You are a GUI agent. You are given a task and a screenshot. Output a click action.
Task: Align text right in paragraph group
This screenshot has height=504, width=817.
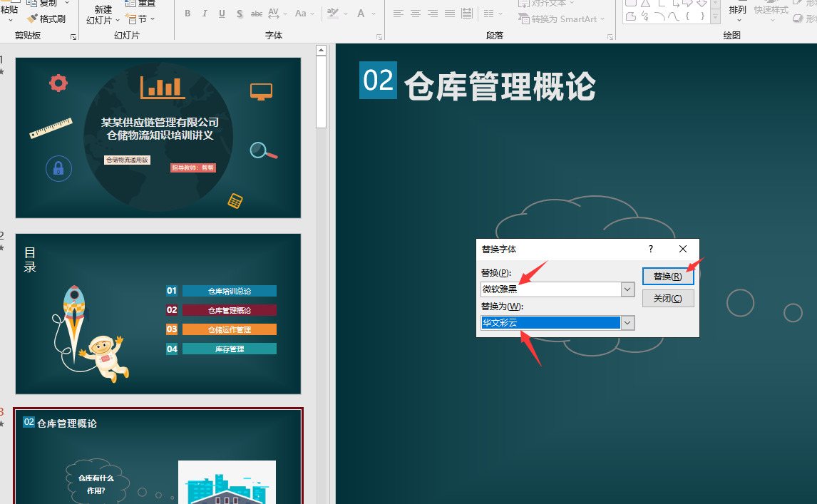433,14
